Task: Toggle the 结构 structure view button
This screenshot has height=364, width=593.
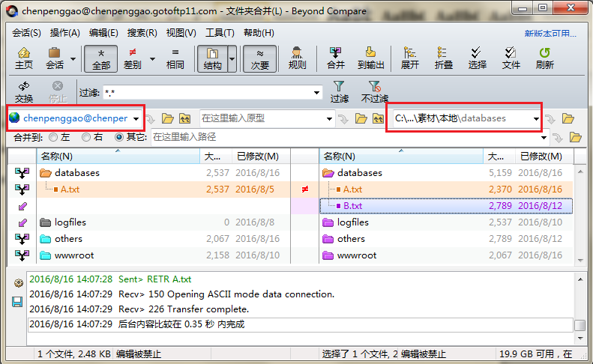Action: [212, 58]
